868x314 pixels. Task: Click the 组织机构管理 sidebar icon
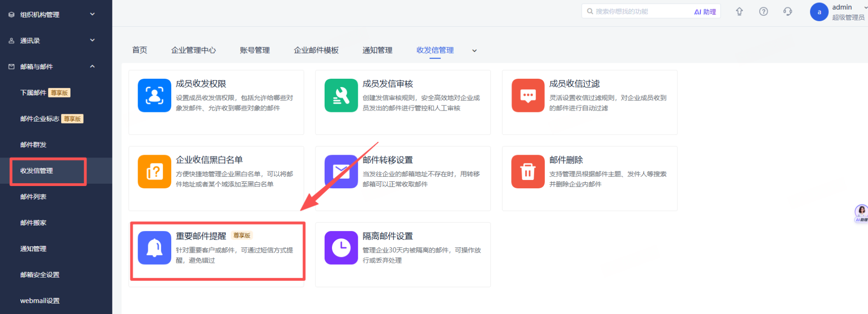point(12,15)
